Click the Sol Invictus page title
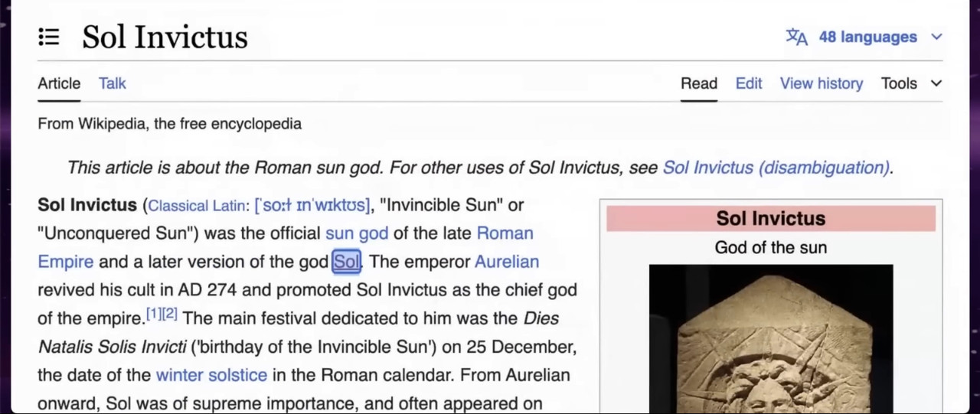Image resolution: width=980 pixels, height=414 pixels. coord(165,37)
